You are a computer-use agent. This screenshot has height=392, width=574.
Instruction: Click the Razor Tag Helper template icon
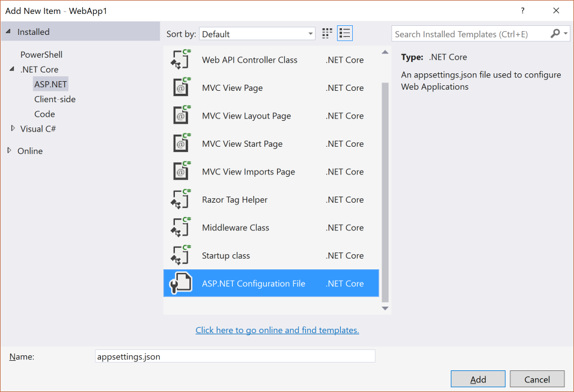click(x=181, y=200)
